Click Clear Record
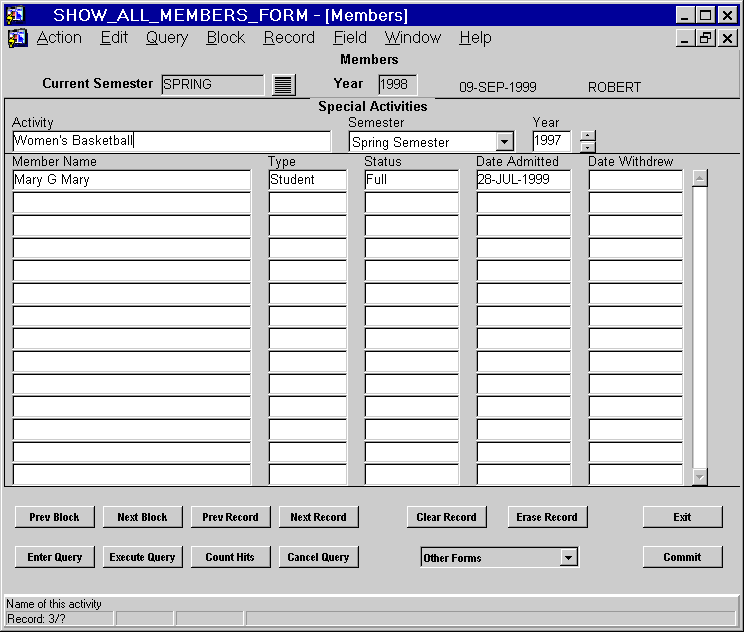The height and width of the screenshot is (632, 744). pos(446,517)
